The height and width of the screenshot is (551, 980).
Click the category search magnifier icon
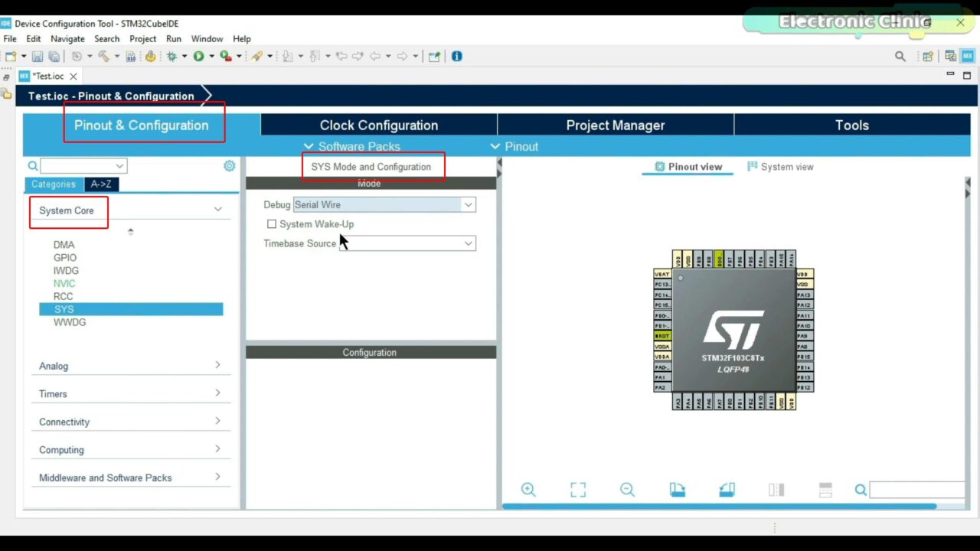pyautogui.click(x=33, y=166)
